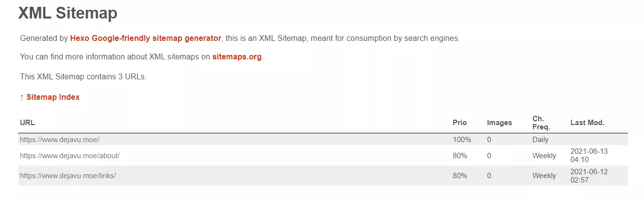
Task: Select the 100% priority cell
Action: click(x=462, y=140)
